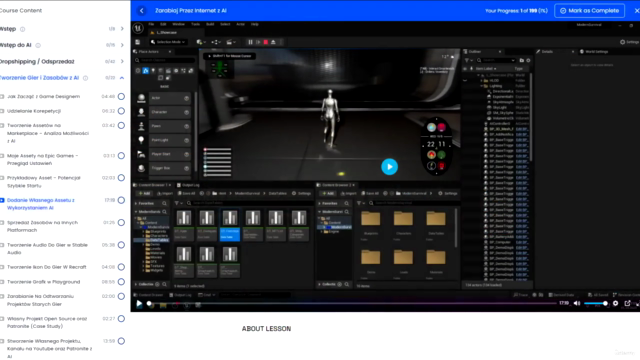Toggle completion circle for Tworzenie Assetów na Marketplace
Image resolution: width=640 pixels, height=360 pixels.
121,126
